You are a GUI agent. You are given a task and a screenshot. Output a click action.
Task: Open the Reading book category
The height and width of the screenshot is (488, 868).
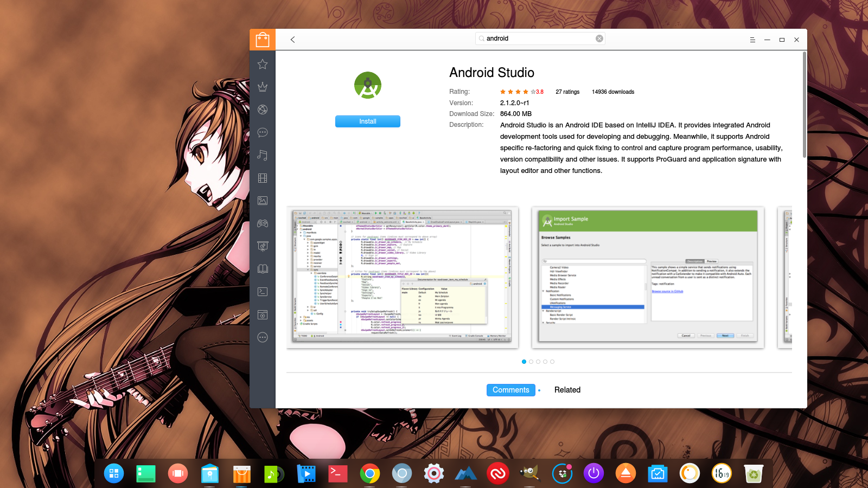pos(263,269)
